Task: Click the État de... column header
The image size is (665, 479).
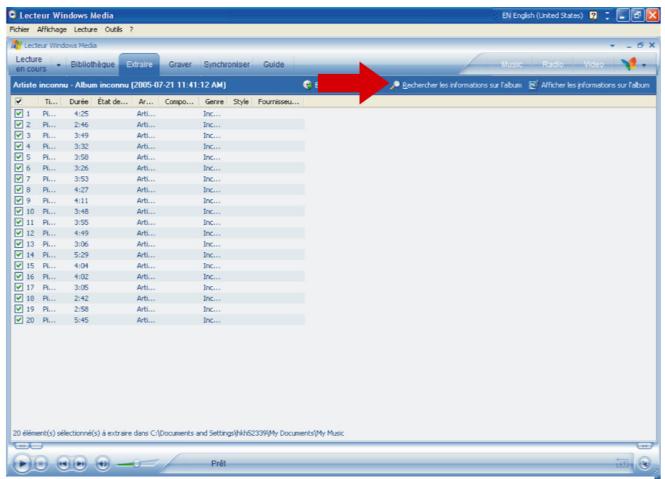Action: click(112, 102)
